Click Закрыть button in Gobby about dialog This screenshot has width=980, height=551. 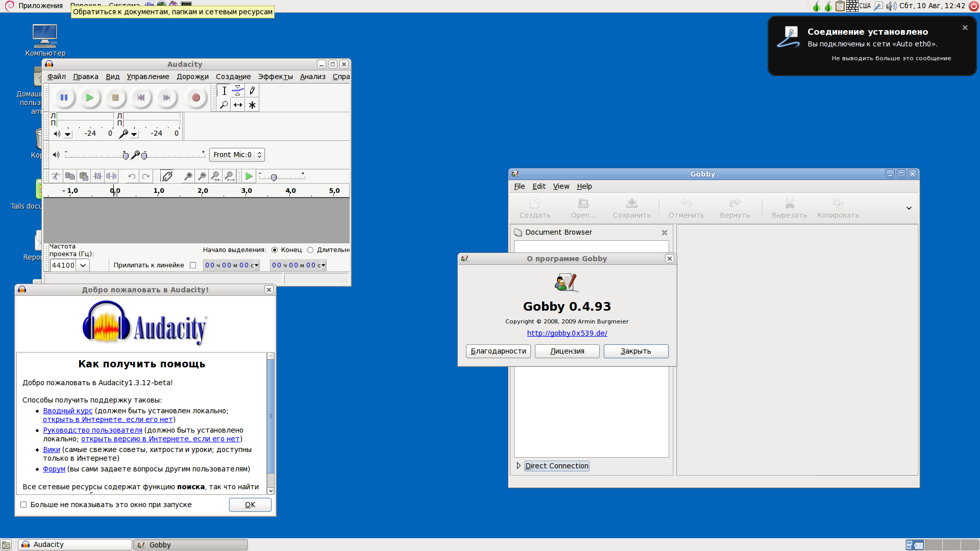[636, 351]
